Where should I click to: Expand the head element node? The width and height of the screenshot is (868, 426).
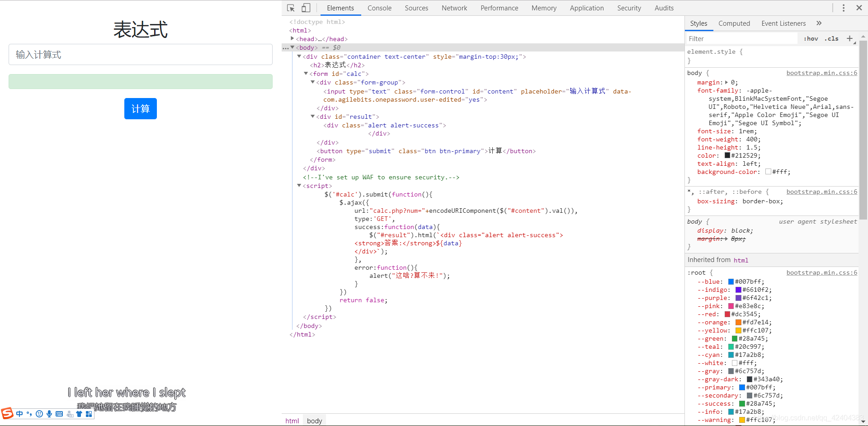coord(292,38)
